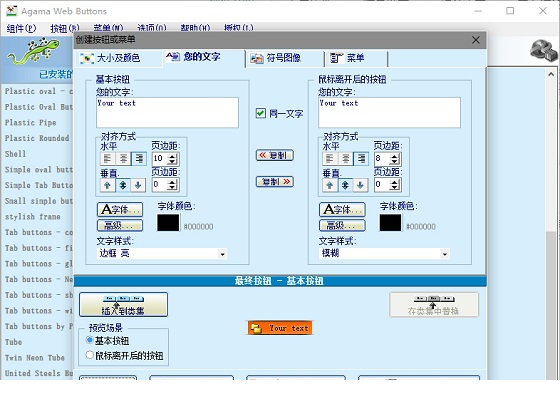This screenshot has height=395, width=560.
Task: Click copy-right 复制 » button
Action: click(275, 181)
